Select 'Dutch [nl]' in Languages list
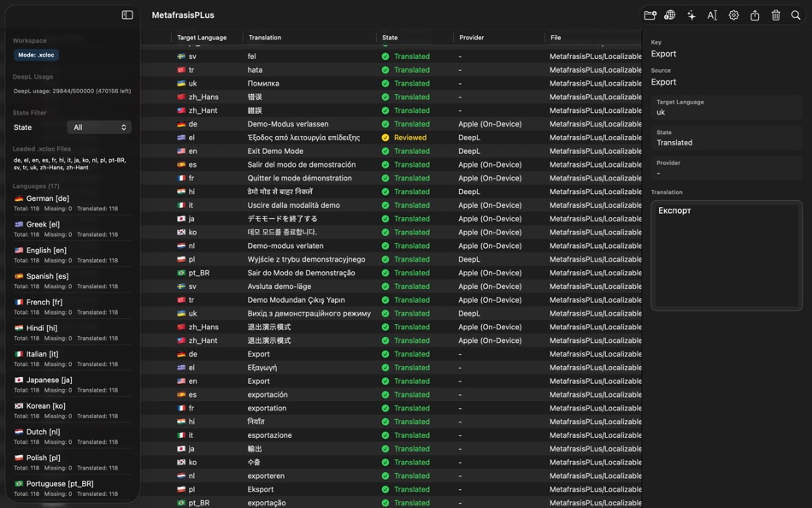This screenshot has width=812, height=508. (x=73, y=436)
